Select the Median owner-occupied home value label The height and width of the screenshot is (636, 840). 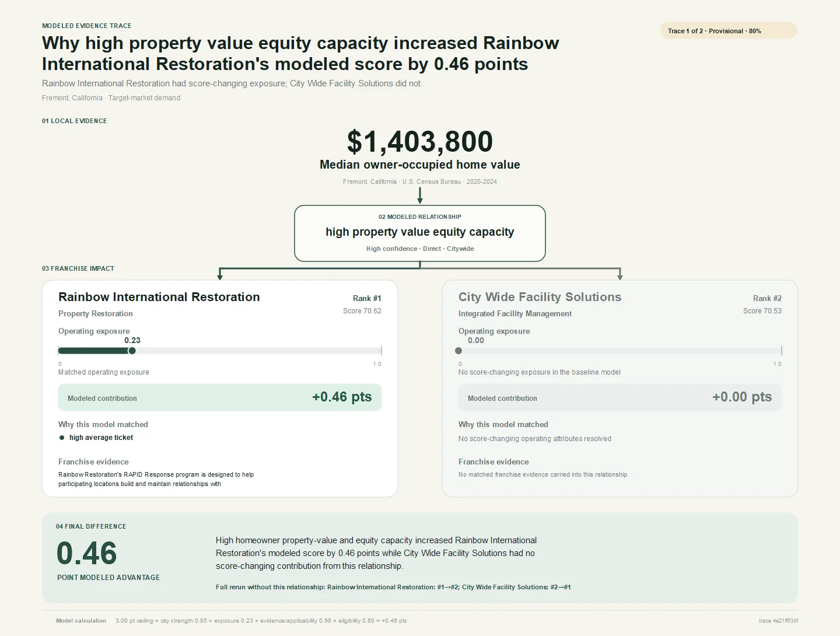tap(420, 165)
